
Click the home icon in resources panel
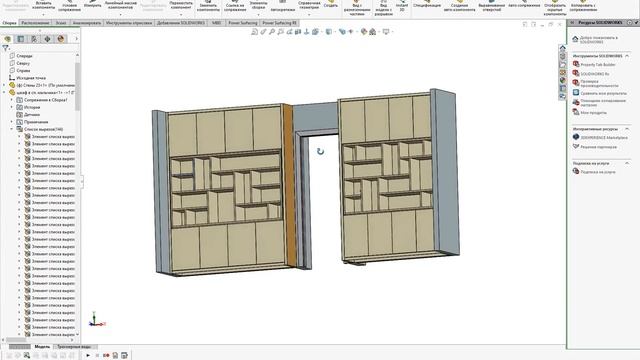pos(576,39)
